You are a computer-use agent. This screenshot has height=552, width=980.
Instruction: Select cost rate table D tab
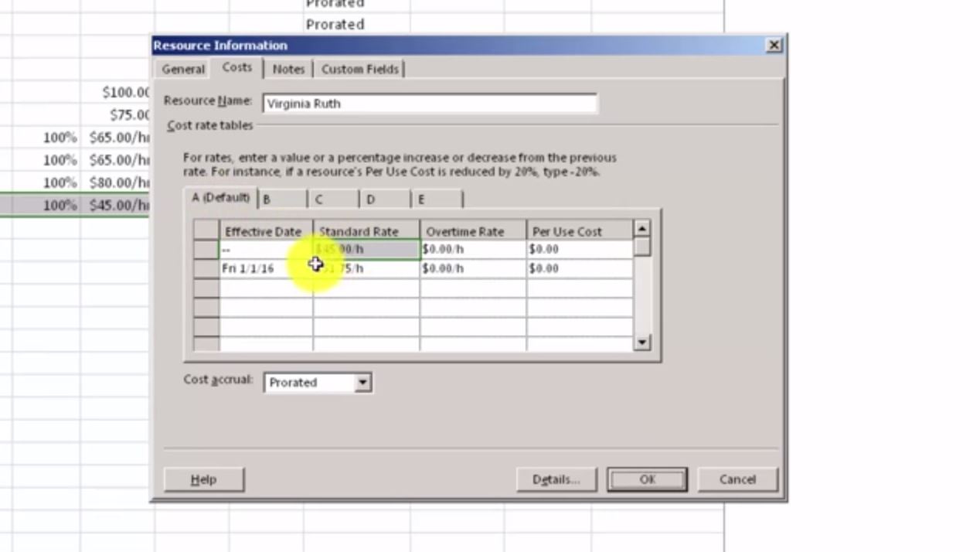click(x=384, y=199)
